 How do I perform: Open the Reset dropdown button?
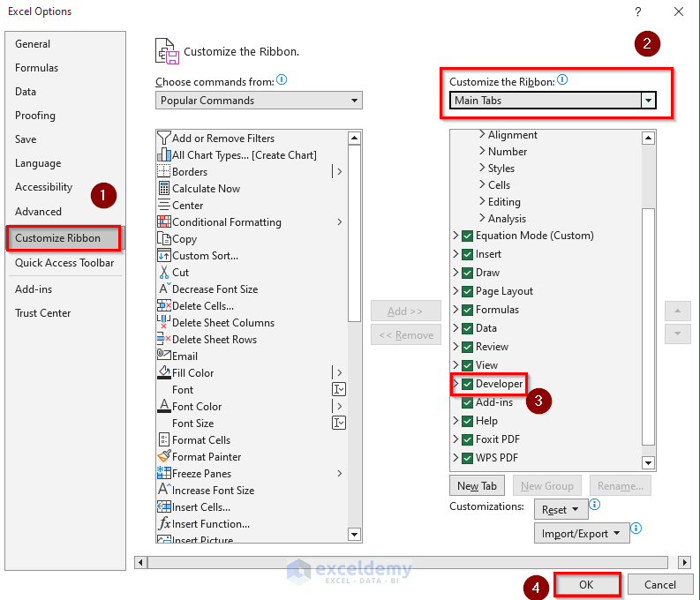tap(561, 509)
